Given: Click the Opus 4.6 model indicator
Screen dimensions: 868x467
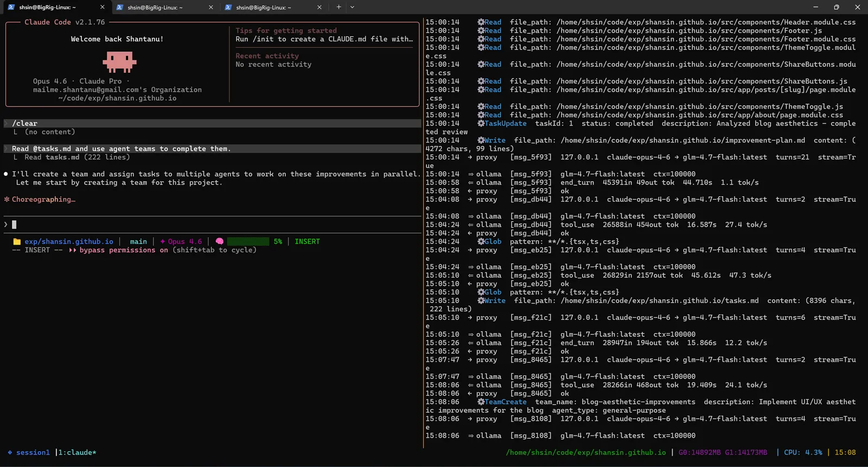Looking at the screenshot, I should click(181, 242).
